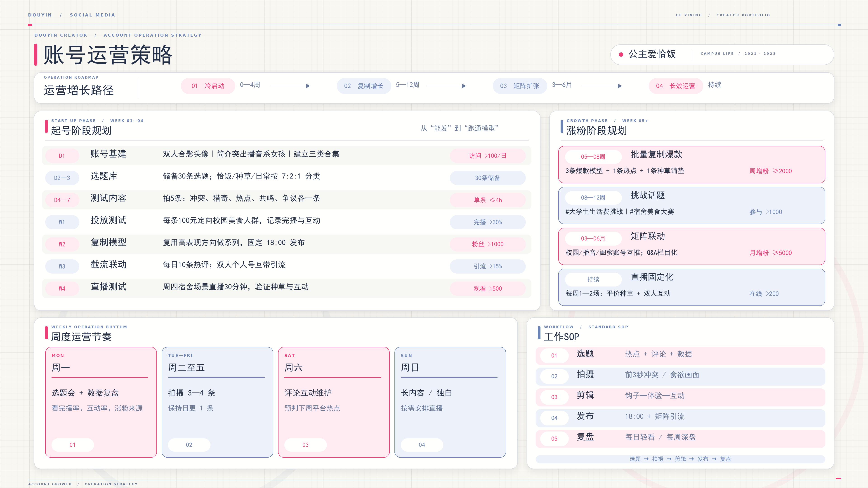Viewport: 868px width, 488px height.
Task: Select the 周日 SUN schedule card
Action: [450, 402]
